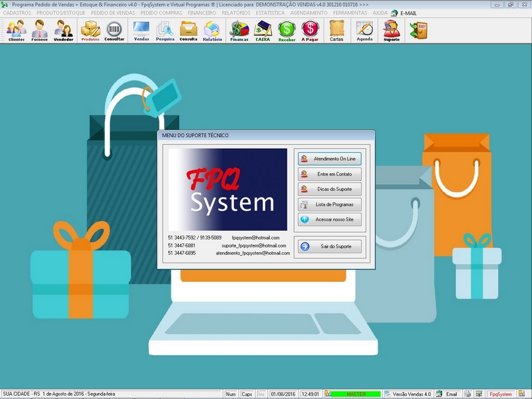Screen dimensions: 532x399
Task: Click the Entre em Contato button
Action: point(329,174)
